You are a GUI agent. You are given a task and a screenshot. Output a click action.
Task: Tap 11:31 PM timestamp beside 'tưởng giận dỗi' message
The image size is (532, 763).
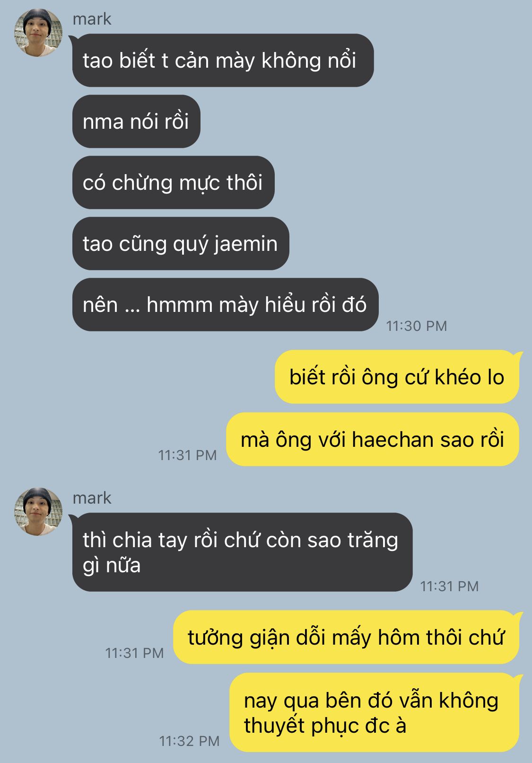pyautogui.click(x=134, y=653)
